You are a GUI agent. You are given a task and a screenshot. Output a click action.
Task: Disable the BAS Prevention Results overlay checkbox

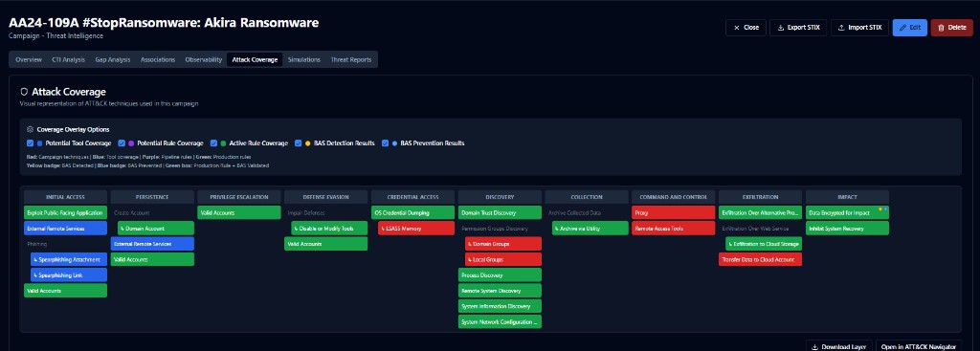click(x=385, y=143)
